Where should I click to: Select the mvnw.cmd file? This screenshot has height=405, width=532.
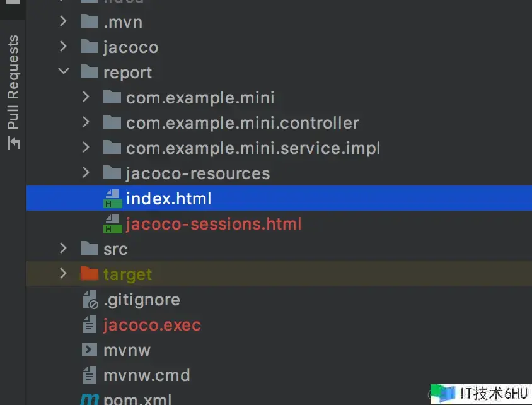click(x=146, y=375)
